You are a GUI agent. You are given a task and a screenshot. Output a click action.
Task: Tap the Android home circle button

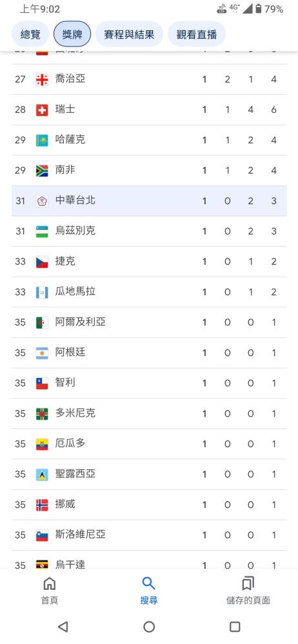[149, 627]
